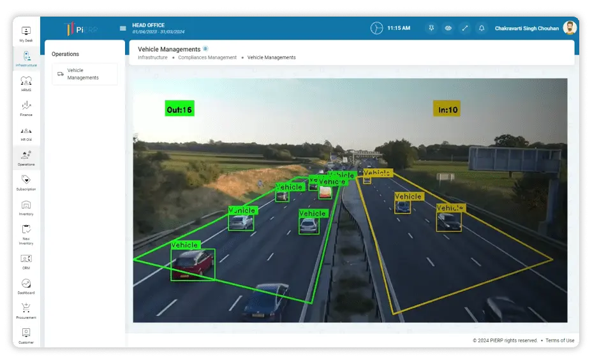Click the green Out:16 counter label
Image resolution: width=592 pixels, height=364 pixels.
point(179,110)
